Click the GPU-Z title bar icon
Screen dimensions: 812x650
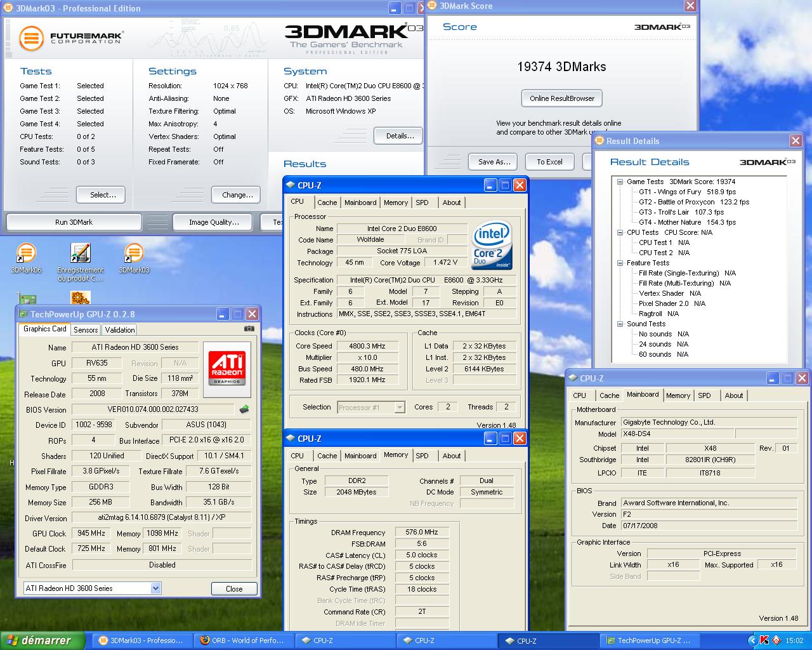[x=24, y=314]
